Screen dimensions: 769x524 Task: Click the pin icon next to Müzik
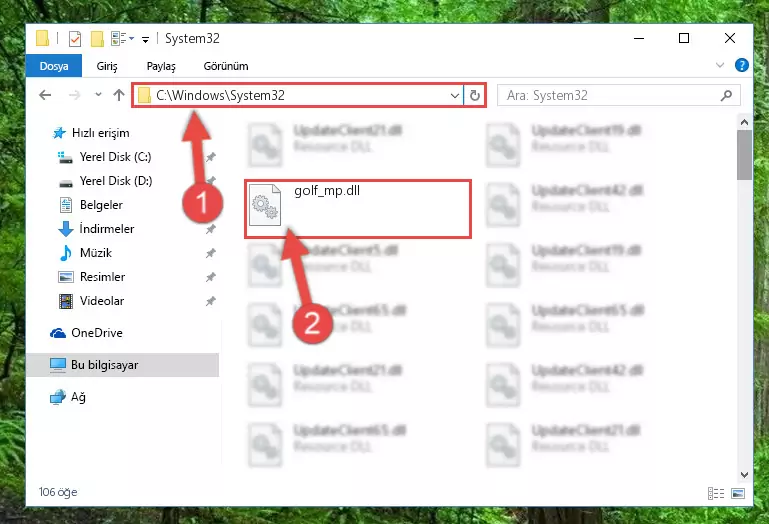tap(211, 253)
